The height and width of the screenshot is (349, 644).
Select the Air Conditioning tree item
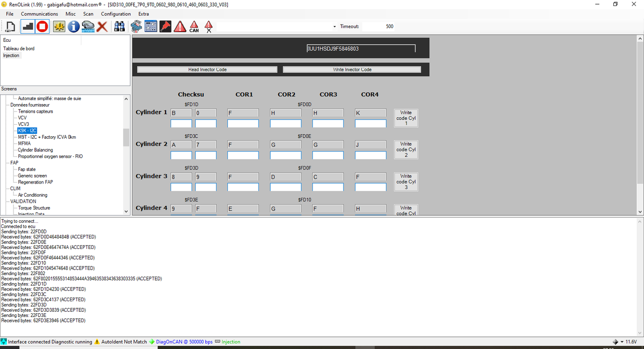point(33,195)
